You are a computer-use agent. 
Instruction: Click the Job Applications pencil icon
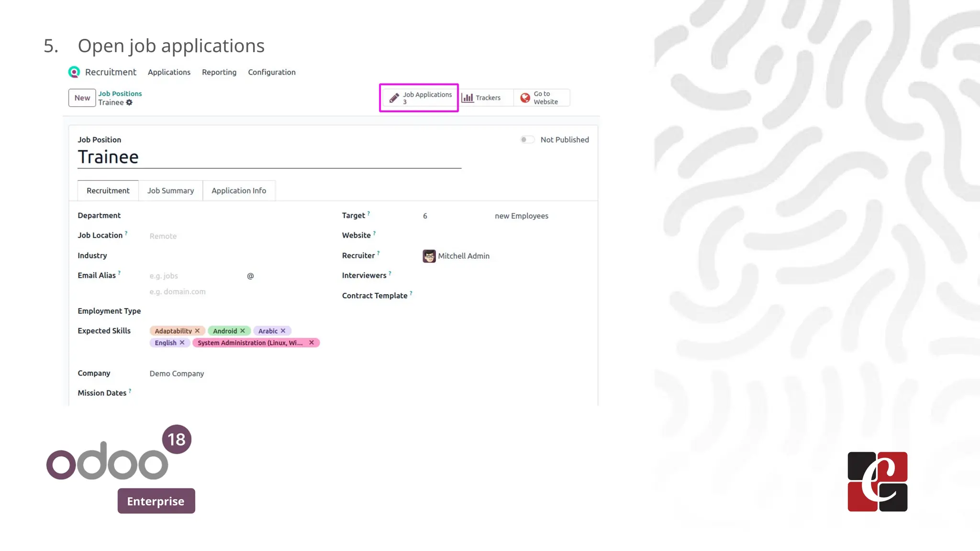[394, 98]
